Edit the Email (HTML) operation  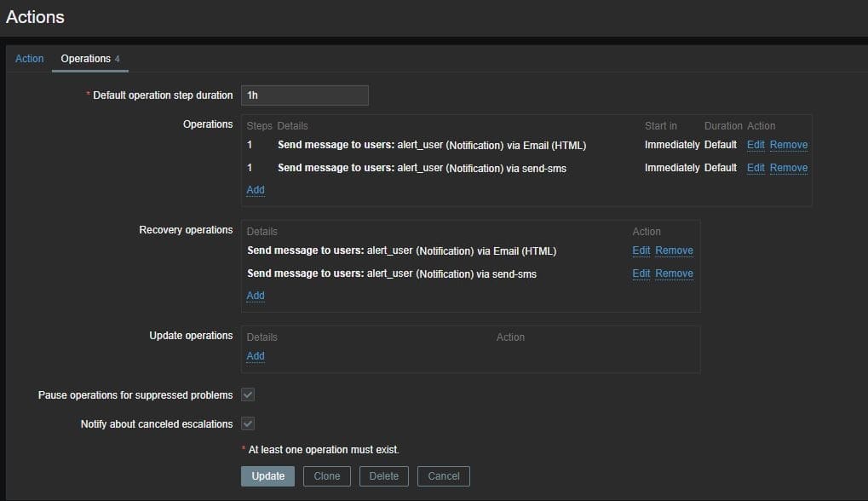pos(755,145)
